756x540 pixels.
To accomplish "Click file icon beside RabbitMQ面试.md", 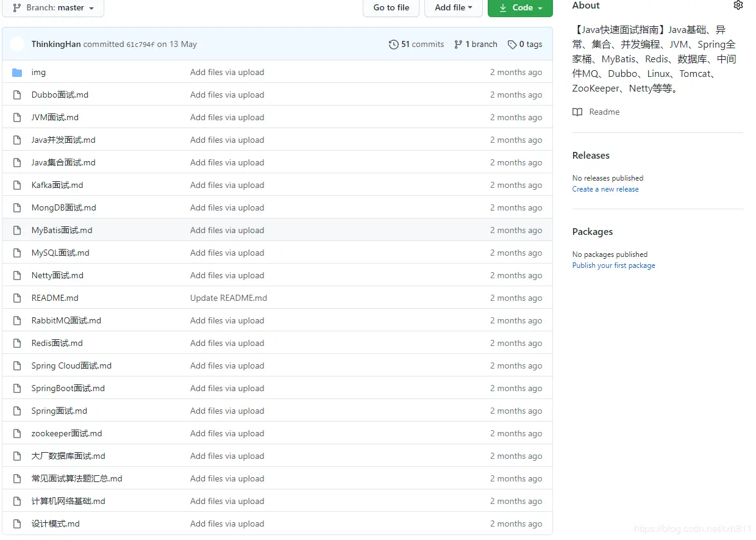I will pos(17,321).
